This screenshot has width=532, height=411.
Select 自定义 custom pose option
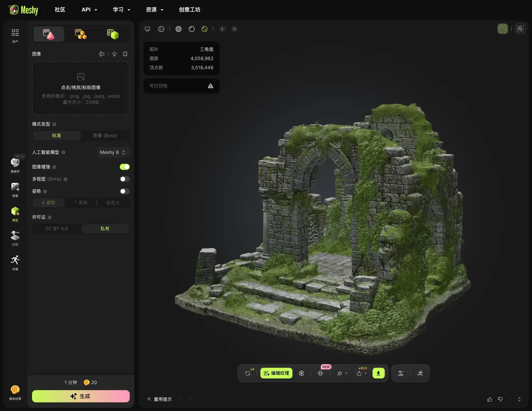(113, 203)
